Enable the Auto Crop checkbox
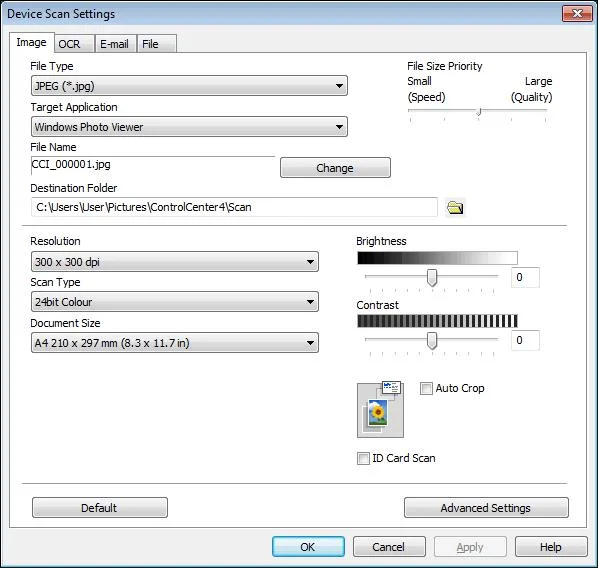The image size is (598, 568). pyautogui.click(x=426, y=388)
